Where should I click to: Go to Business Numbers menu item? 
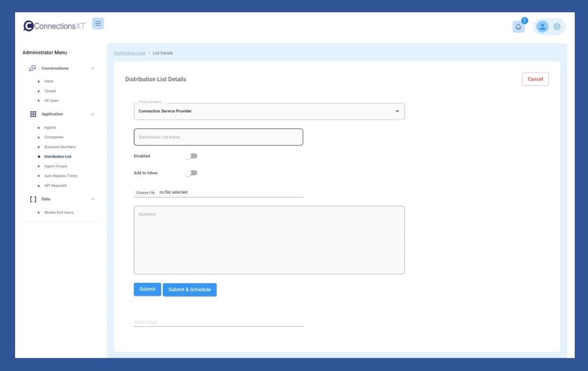coord(60,147)
